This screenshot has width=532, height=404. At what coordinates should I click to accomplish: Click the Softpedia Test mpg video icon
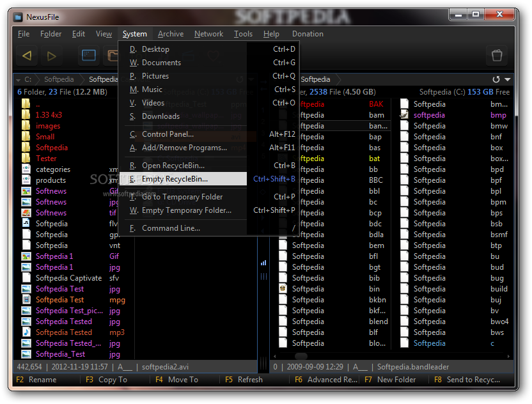(x=26, y=300)
